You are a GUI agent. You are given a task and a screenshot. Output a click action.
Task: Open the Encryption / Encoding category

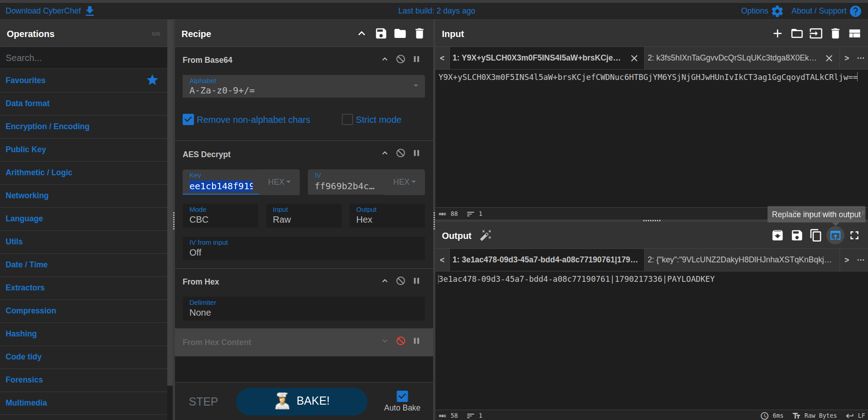pos(84,126)
